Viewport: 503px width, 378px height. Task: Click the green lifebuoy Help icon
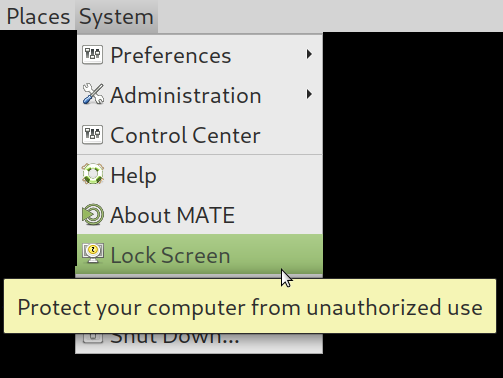point(93,174)
